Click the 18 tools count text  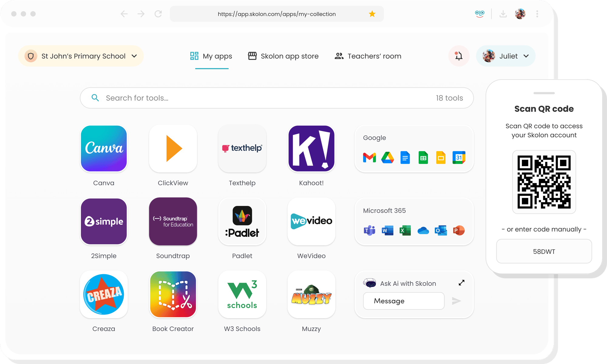(449, 98)
